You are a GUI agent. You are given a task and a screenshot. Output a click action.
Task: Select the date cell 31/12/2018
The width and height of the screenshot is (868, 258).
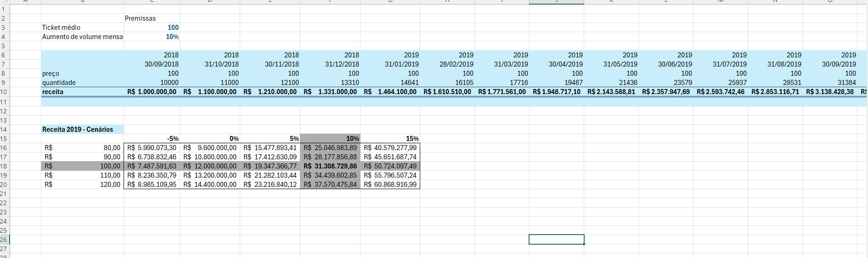330,64
